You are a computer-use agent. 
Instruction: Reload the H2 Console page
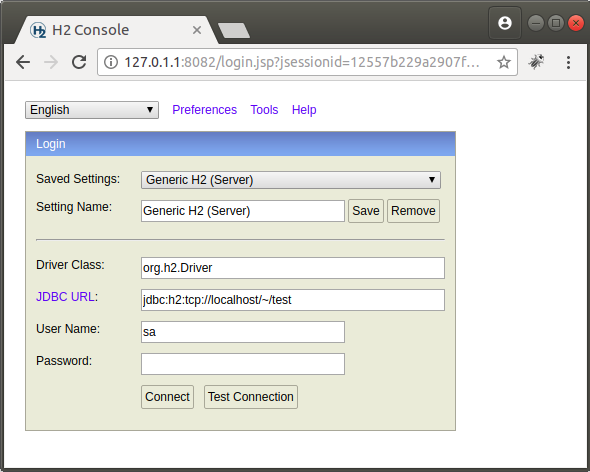pos(79,62)
